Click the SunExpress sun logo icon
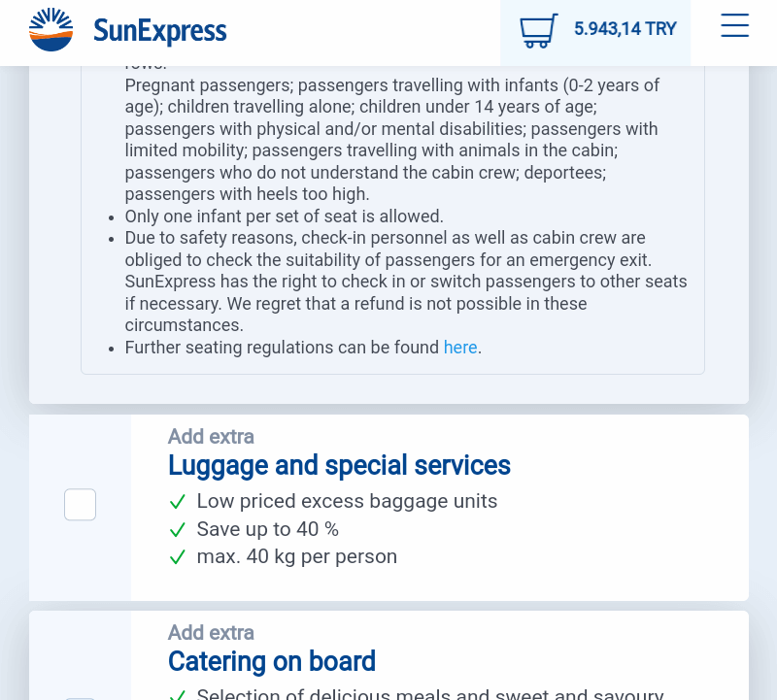Viewport: 777px width, 700px height. [51, 30]
